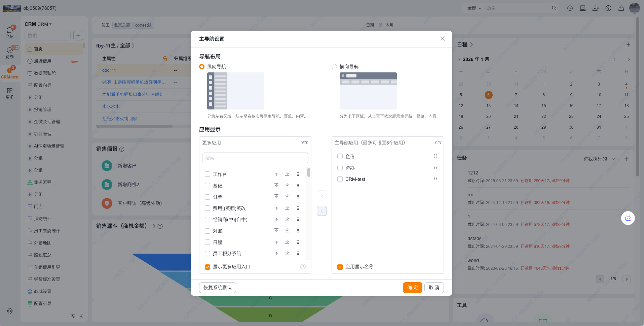Check the 企信 checkbox in 主导航应用
Screen dimensions: 644x326
pyautogui.click(x=340, y=156)
